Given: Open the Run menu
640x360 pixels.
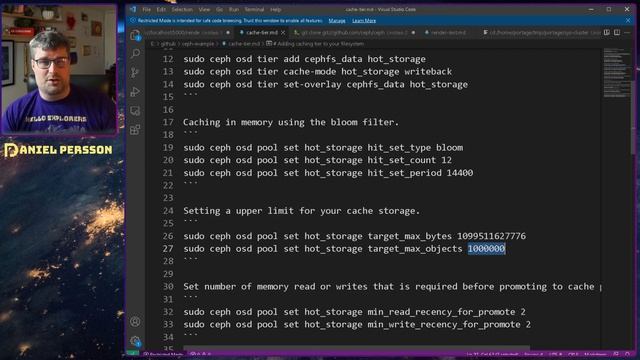Looking at the screenshot, I should 233,9.
